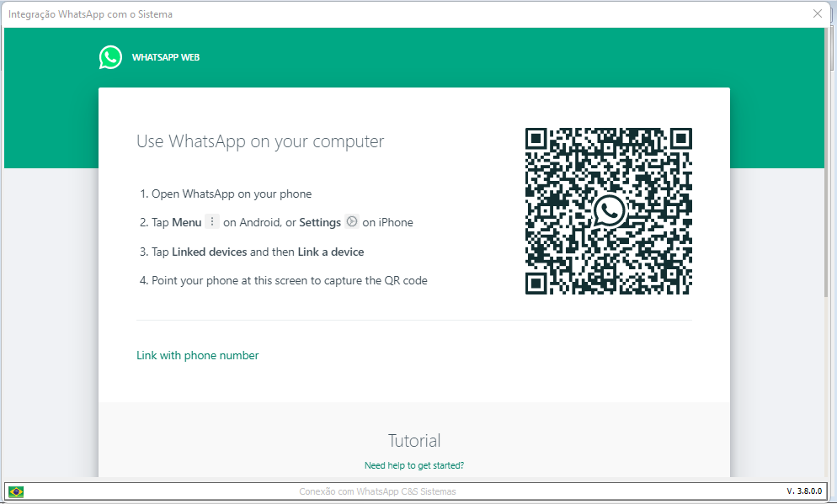Click the 'Use WhatsApp on your computer' heading
The width and height of the screenshot is (837, 504).
260,141
